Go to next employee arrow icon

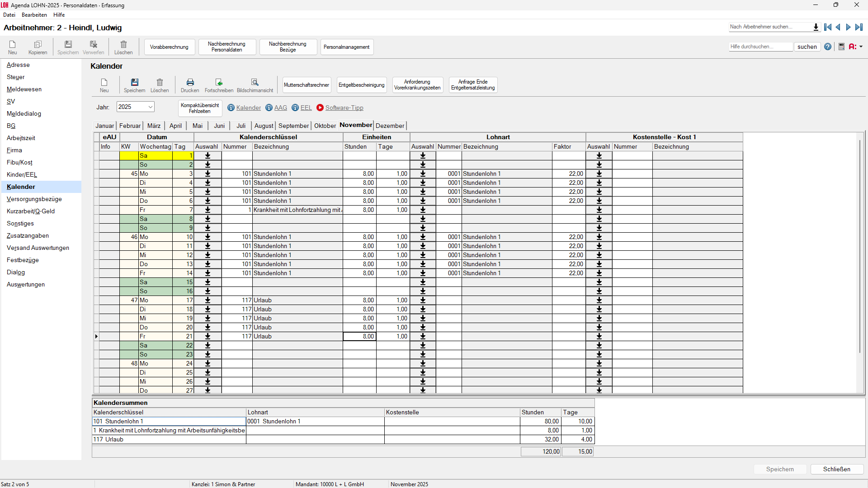click(x=848, y=27)
